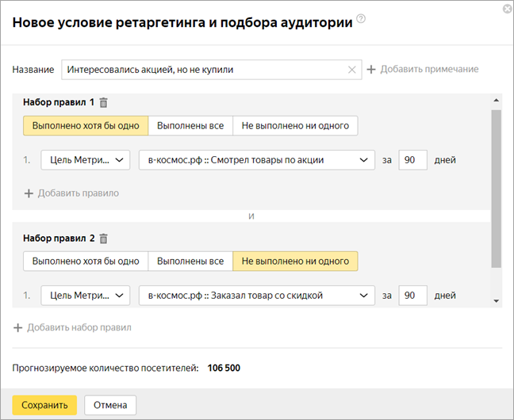Image resolution: width=514 pixels, height=420 pixels.
Task: Click plus icon for Добавить примечание
Action: coord(370,70)
